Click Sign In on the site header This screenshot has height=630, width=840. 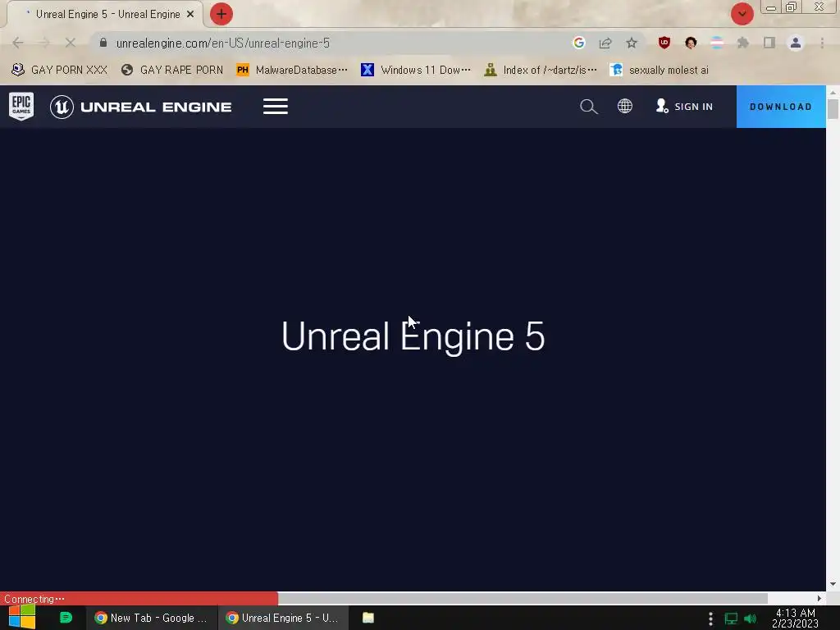(x=685, y=106)
